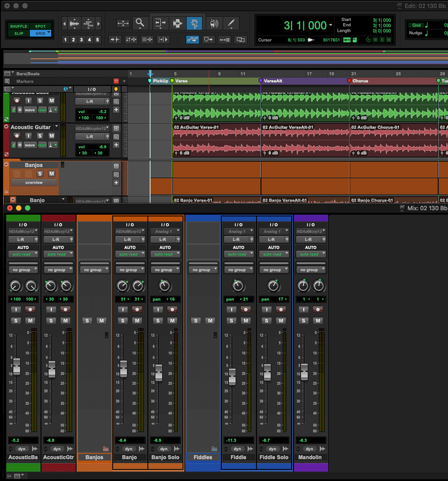Image resolution: width=448 pixels, height=481 pixels.
Task: Mute the Mandolin channel in mixer
Action: tap(318, 321)
